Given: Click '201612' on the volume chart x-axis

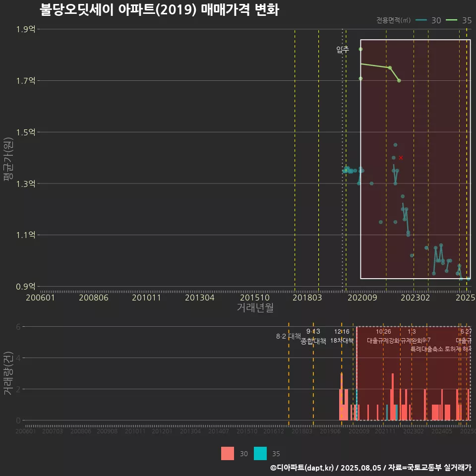Looking at the screenshot, I should [273, 431].
